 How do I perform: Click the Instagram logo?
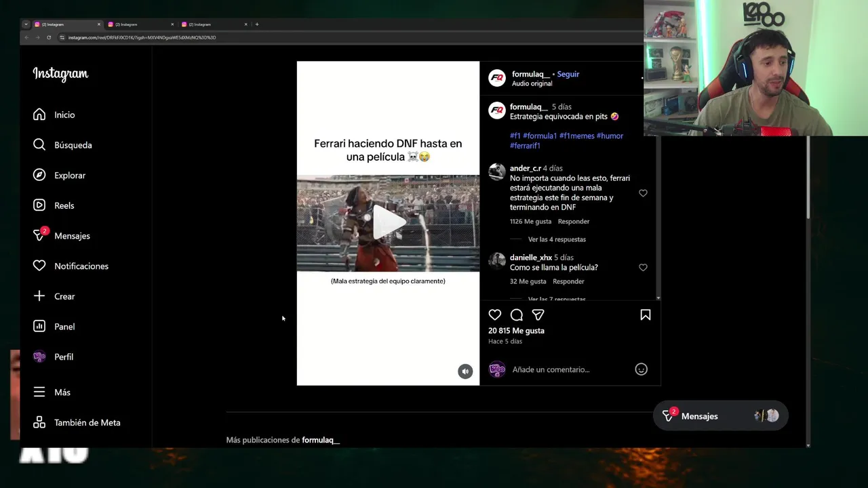[60, 74]
